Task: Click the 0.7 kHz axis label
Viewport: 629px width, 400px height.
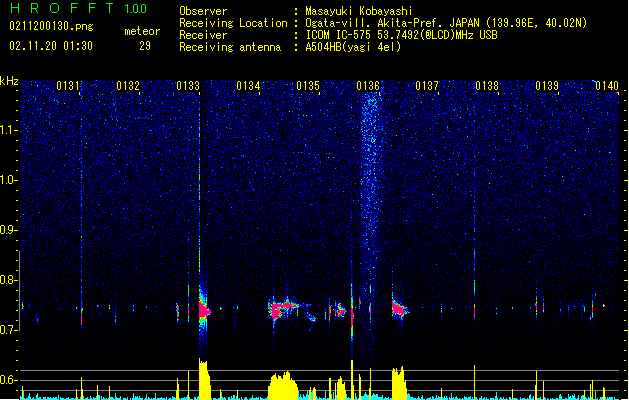Action: pyautogui.click(x=9, y=330)
